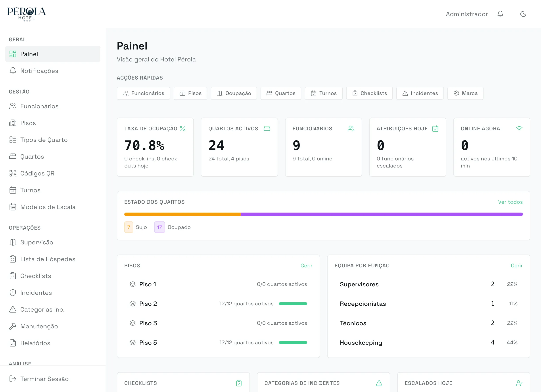Select Painel in the sidebar

pos(53,54)
